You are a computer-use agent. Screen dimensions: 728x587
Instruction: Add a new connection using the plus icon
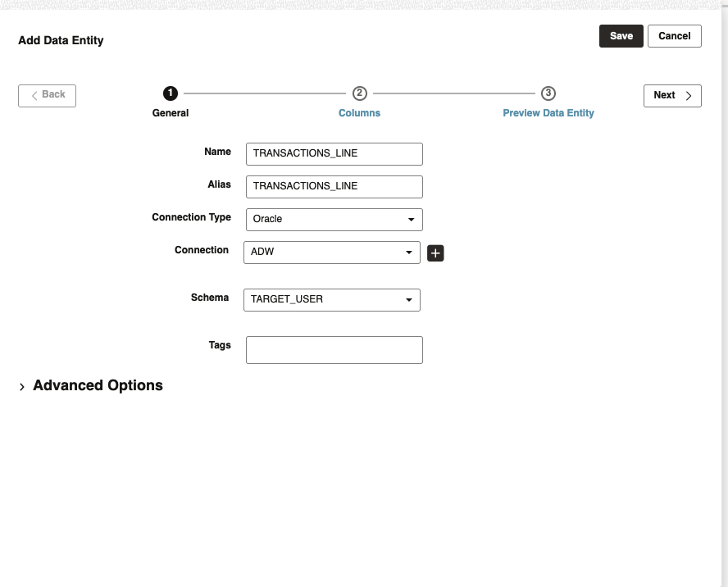click(435, 253)
